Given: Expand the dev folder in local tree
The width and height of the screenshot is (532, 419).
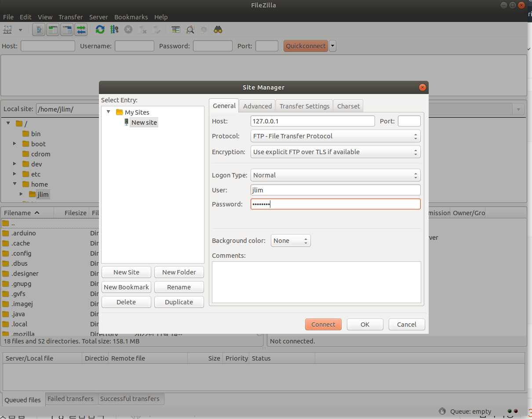Looking at the screenshot, I should click(x=15, y=164).
